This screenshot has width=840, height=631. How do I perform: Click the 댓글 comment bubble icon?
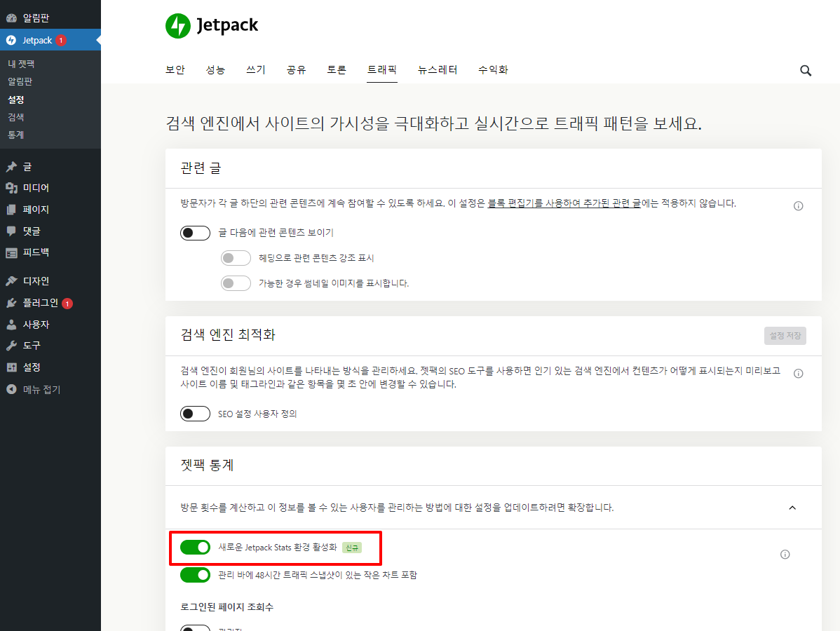point(11,231)
